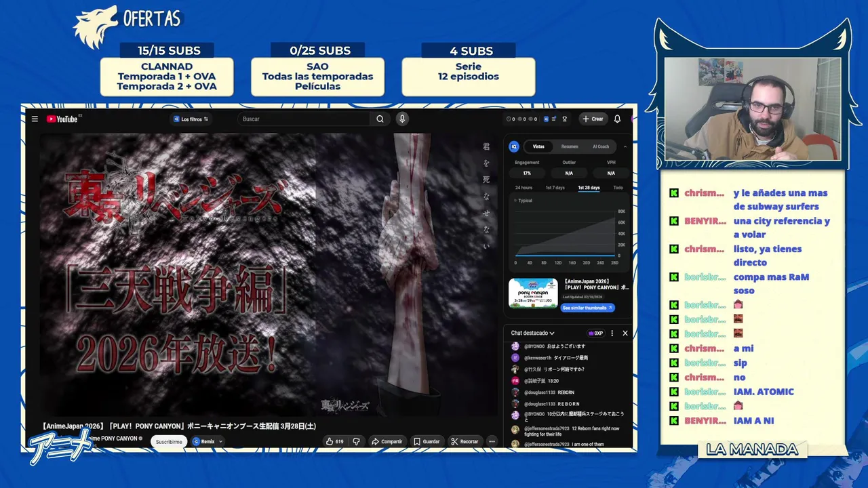
Task: Click the 'SAO Todas las temporadas' offer card
Action: click(x=317, y=77)
